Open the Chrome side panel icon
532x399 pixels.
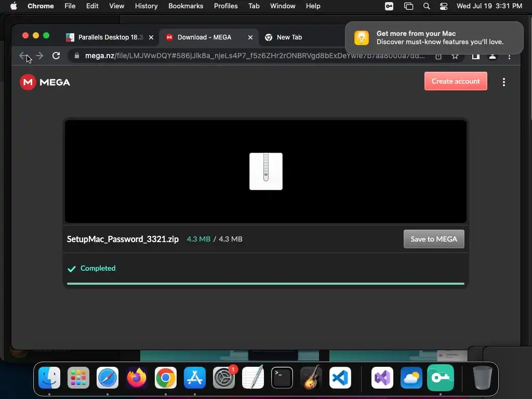476,56
